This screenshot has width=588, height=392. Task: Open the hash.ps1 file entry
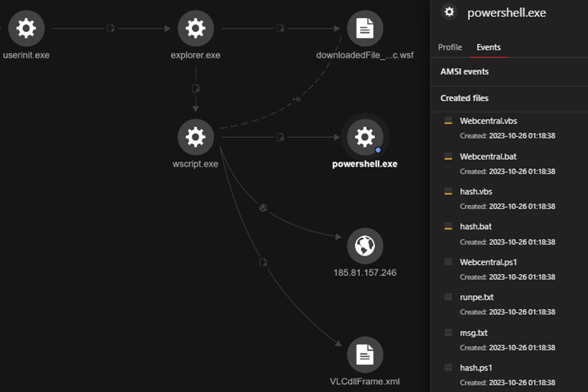[476, 368]
